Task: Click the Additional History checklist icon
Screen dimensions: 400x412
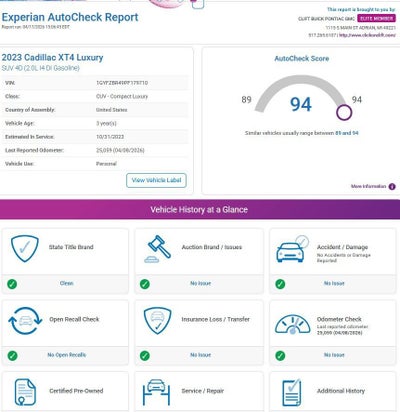Action: [292, 393]
